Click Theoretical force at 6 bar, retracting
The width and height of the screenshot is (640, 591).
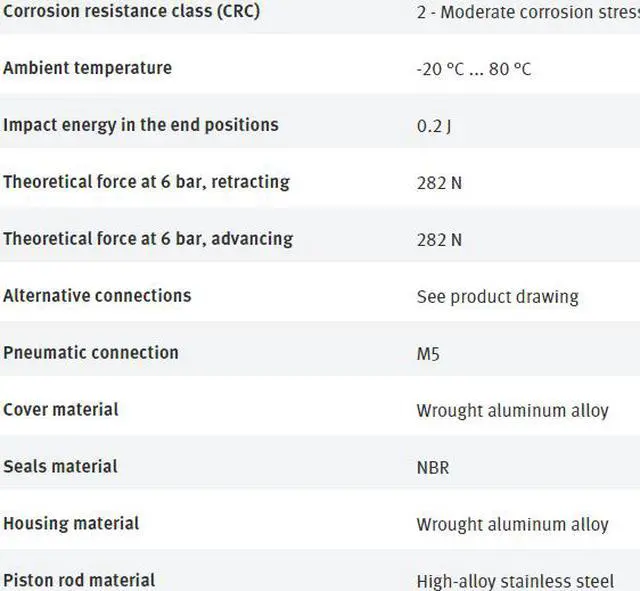coord(146,182)
